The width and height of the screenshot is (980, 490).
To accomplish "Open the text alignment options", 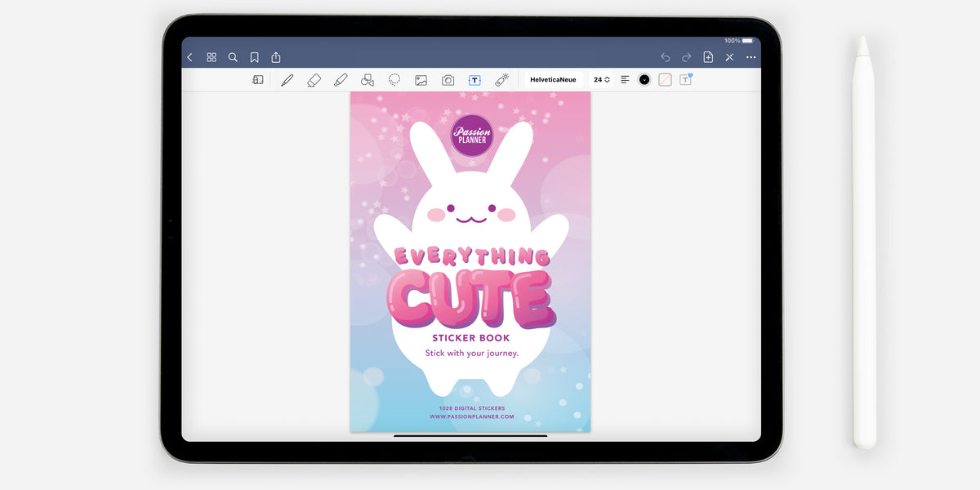I will tap(624, 79).
